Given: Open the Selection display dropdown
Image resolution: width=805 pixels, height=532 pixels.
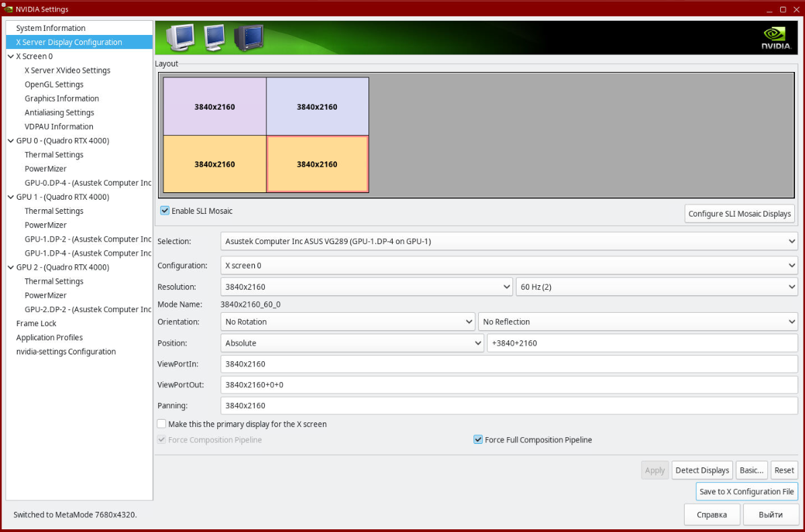Looking at the screenshot, I should click(509, 241).
